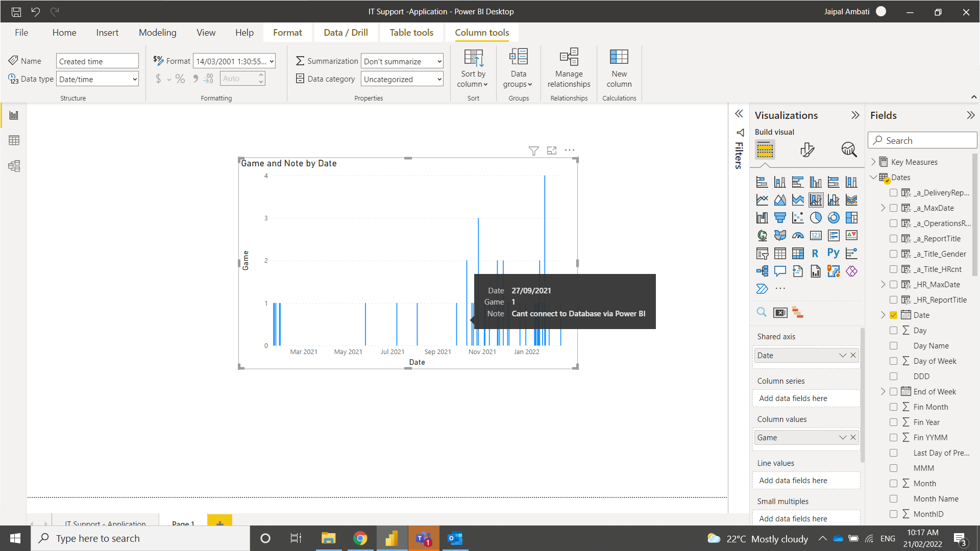The width and height of the screenshot is (980, 551).
Task: Switch to Model view in left sidebar
Action: tap(14, 166)
